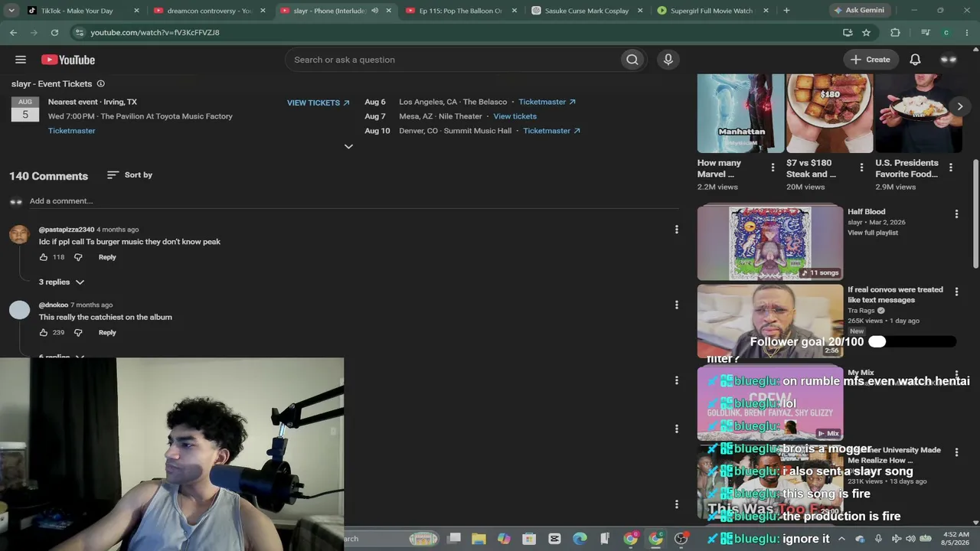Image resolution: width=980 pixels, height=551 pixels.
Task: Click the search magnifier button
Action: click(x=632, y=60)
